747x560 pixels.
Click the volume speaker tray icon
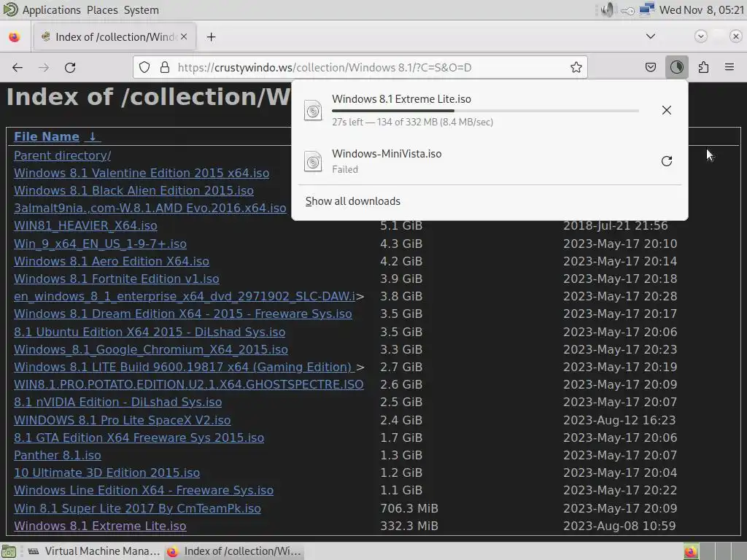coord(606,10)
